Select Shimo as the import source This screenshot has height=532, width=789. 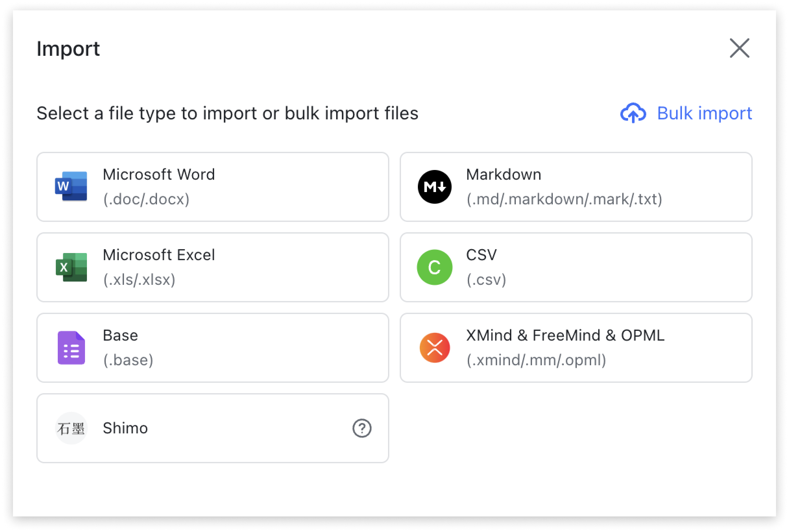point(212,428)
